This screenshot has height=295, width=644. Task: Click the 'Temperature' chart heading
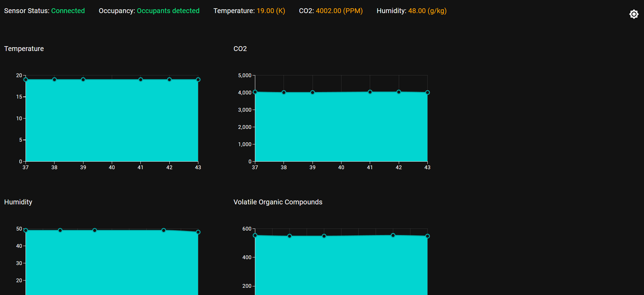(24, 49)
